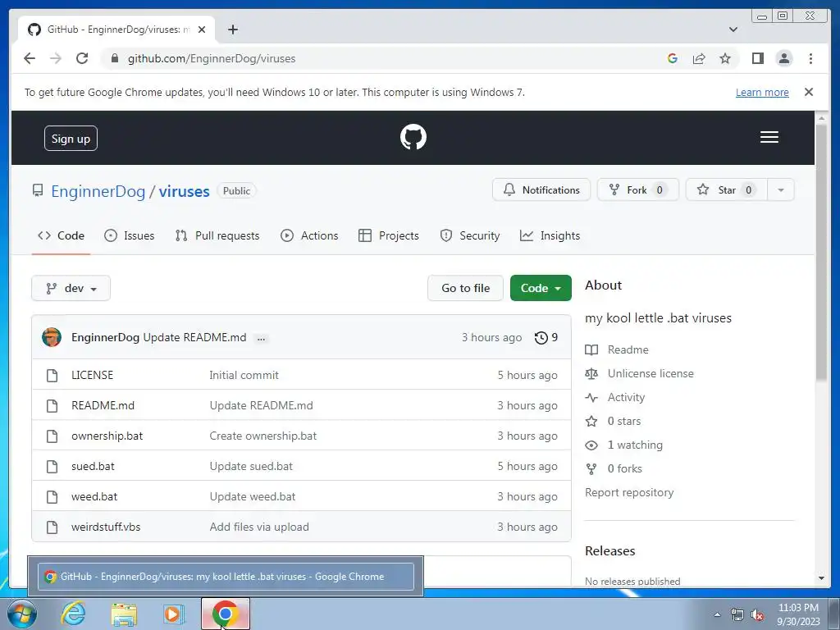Open the README.md file

[103, 405]
